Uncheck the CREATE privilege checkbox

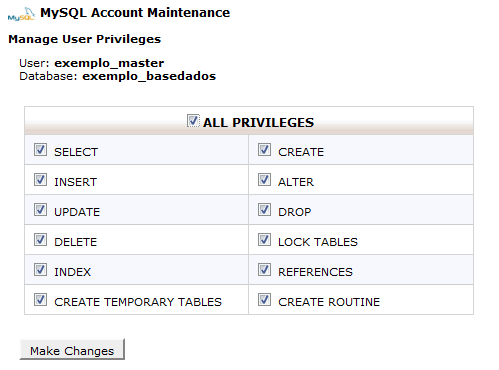tap(264, 150)
